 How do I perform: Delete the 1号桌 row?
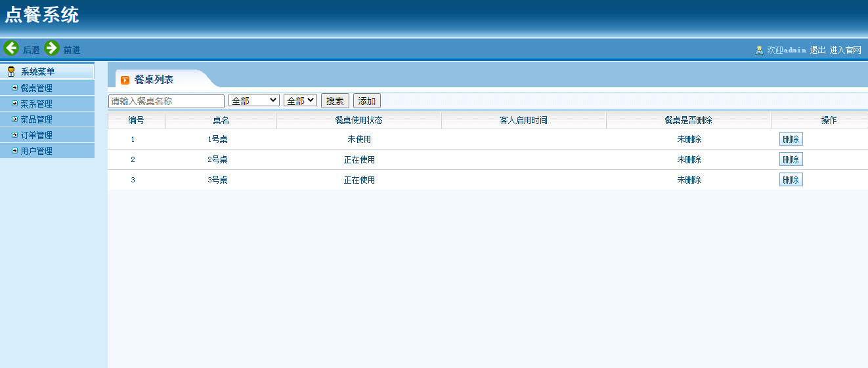coord(791,139)
